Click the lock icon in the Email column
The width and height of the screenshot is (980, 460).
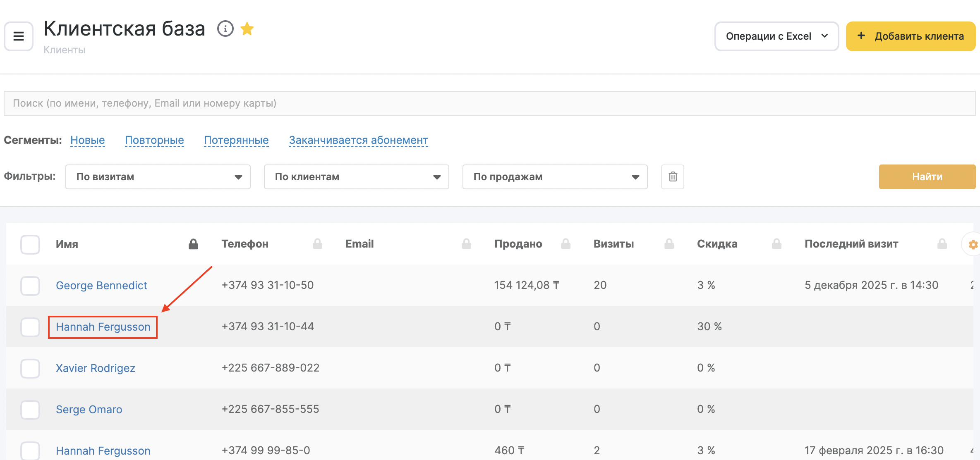click(466, 244)
